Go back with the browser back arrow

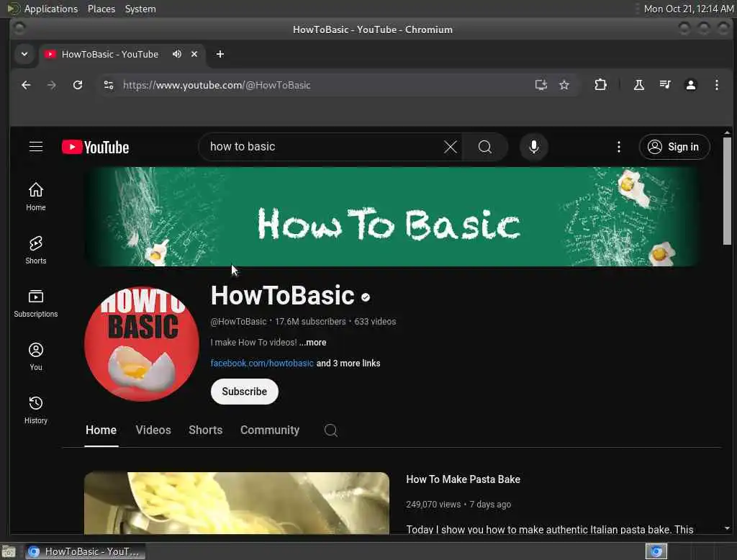[26, 85]
